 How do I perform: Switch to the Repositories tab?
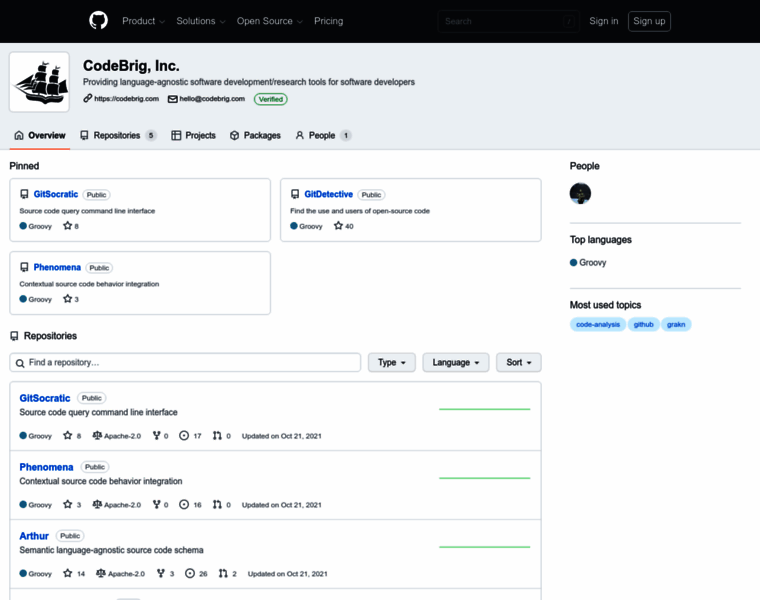[x=118, y=135]
